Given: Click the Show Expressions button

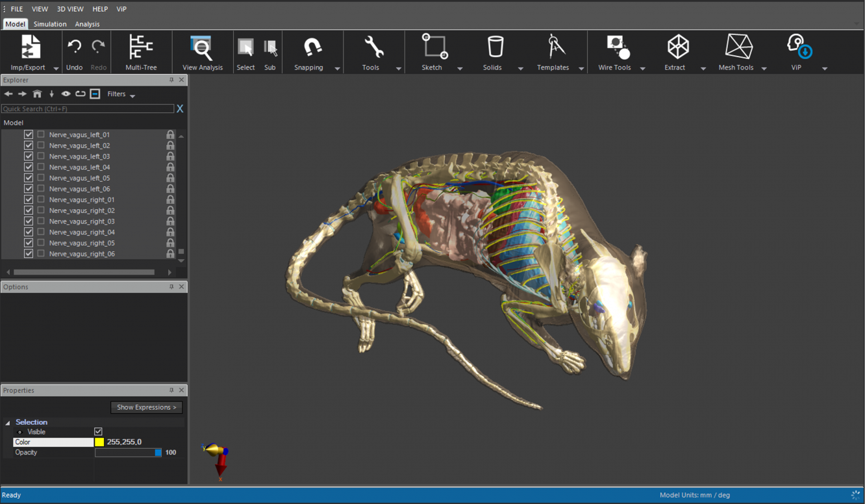Looking at the screenshot, I should coord(146,407).
